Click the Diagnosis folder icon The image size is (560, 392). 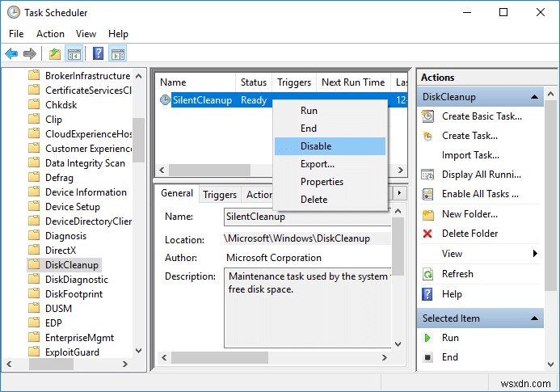coord(34,235)
